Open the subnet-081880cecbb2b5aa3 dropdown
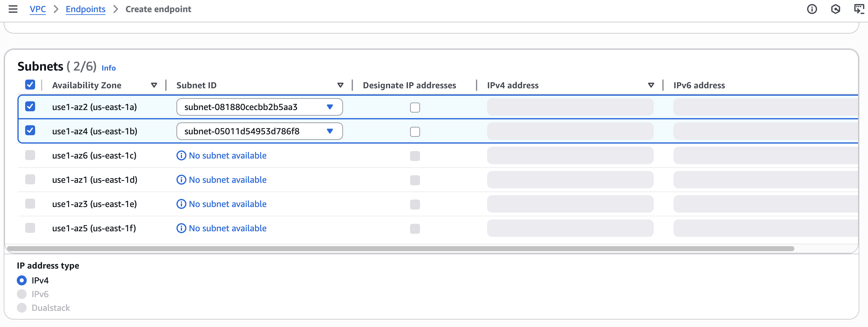 tap(259, 107)
